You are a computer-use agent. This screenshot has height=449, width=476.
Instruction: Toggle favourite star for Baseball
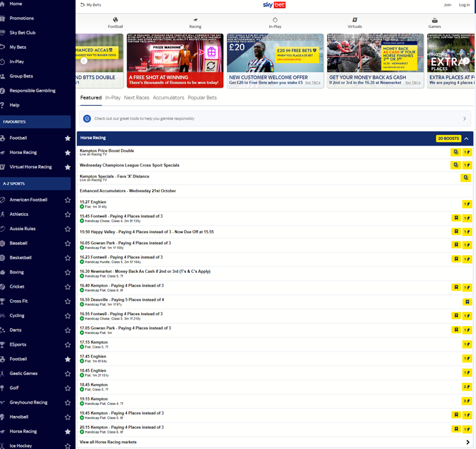68,243
